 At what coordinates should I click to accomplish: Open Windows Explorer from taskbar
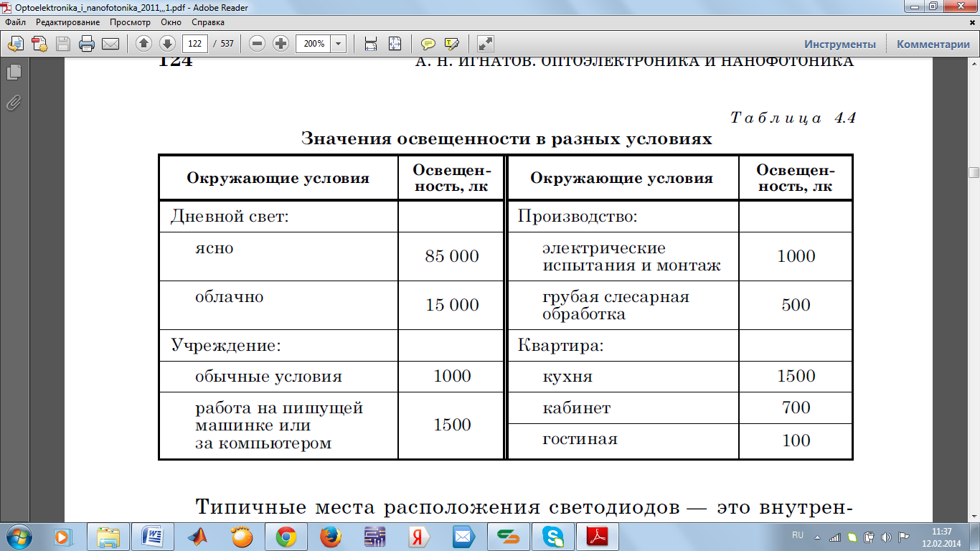(108, 537)
